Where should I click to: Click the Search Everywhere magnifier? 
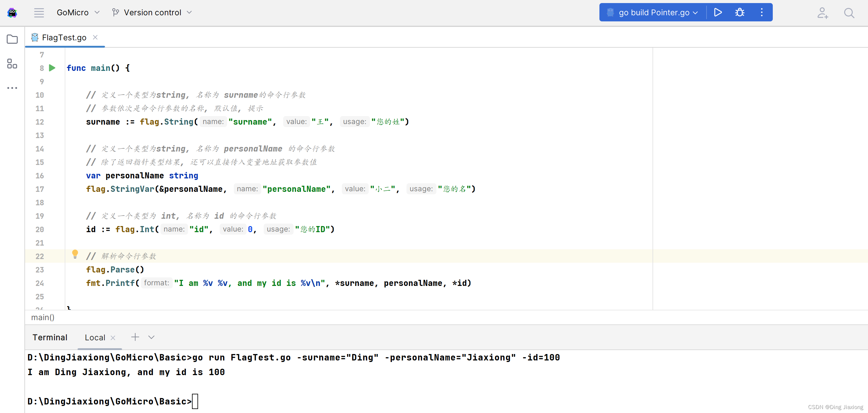pyautogui.click(x=849, y=13)
